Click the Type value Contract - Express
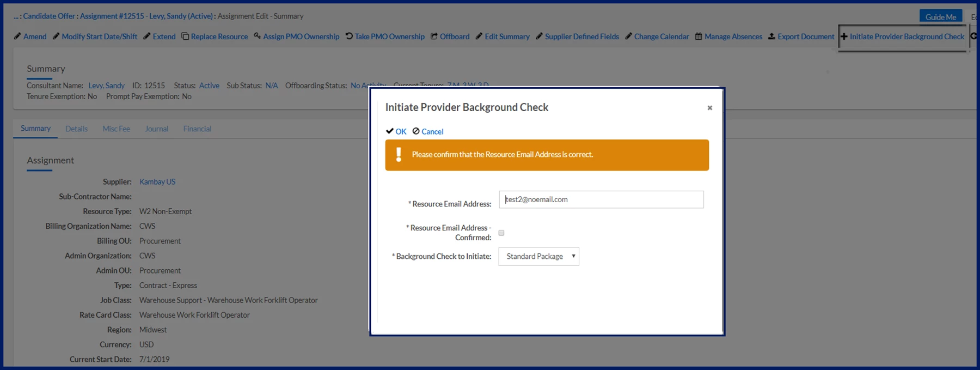The width and height of the screenshot is (980, 370). [x=168, y=286]
